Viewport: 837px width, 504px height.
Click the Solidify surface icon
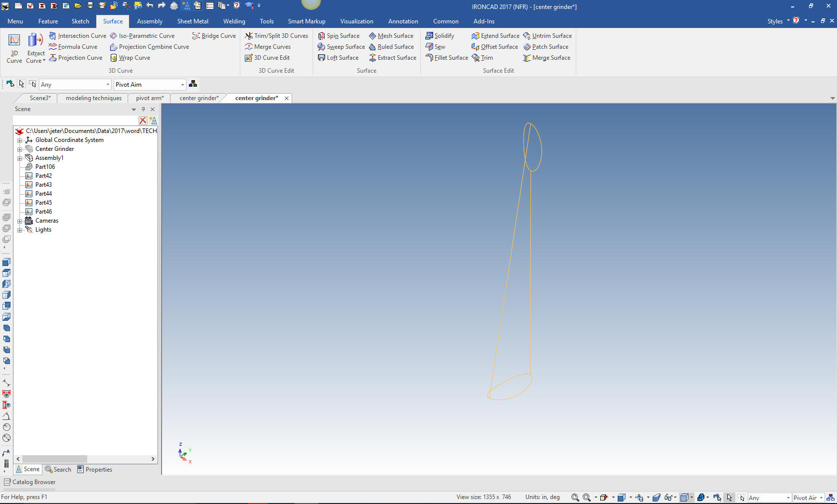(429, 36)
